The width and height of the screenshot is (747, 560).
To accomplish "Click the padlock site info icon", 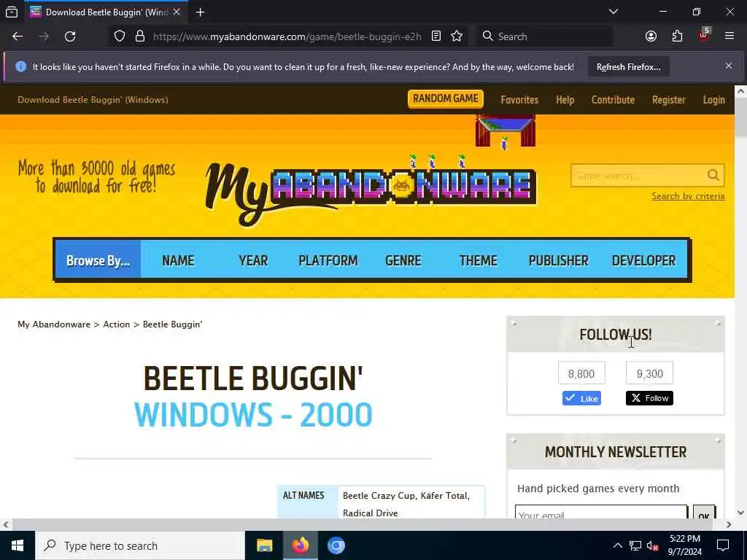I will click(139, 36).
